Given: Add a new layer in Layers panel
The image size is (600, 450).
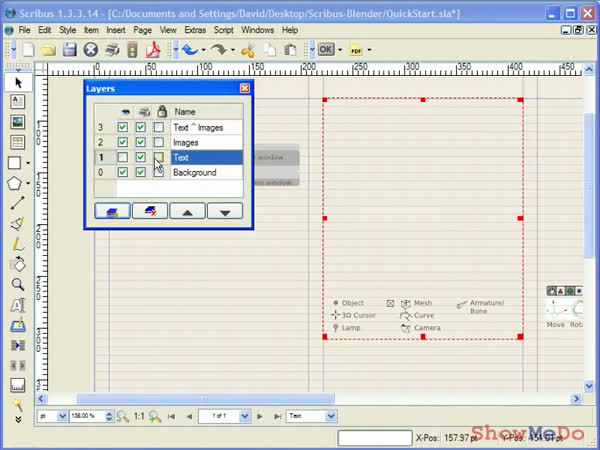Looking at the screenshot, I should coord(112,211).
